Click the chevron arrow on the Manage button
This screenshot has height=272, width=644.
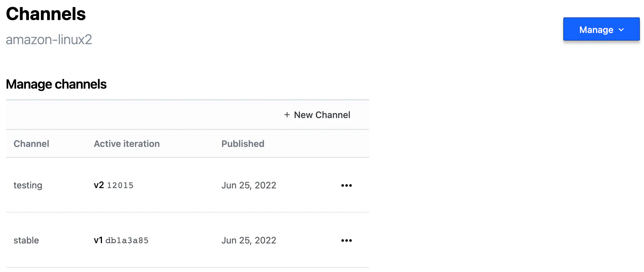621,30
